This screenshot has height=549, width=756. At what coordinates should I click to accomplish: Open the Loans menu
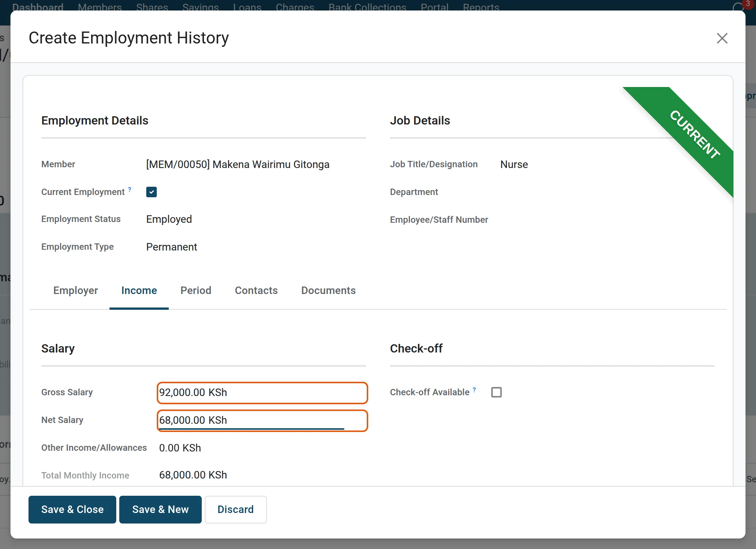pos(247,7)
